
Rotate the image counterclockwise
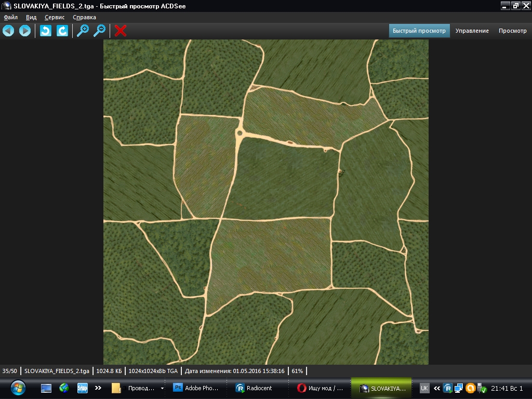46,31
